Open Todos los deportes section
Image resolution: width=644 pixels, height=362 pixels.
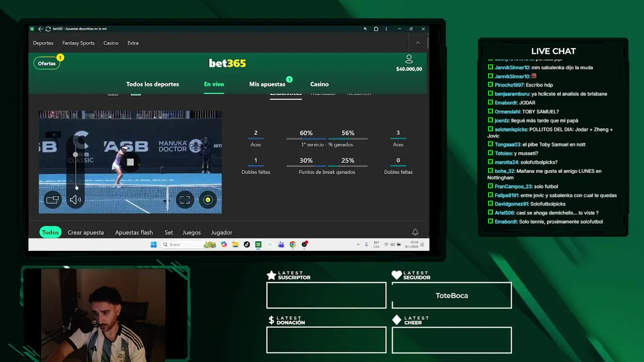(152, 84)
